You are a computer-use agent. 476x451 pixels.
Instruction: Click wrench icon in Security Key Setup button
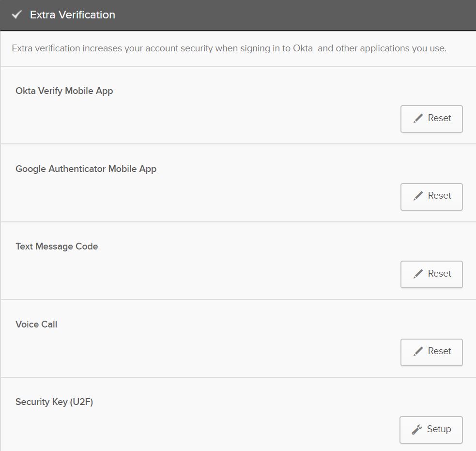416,430
